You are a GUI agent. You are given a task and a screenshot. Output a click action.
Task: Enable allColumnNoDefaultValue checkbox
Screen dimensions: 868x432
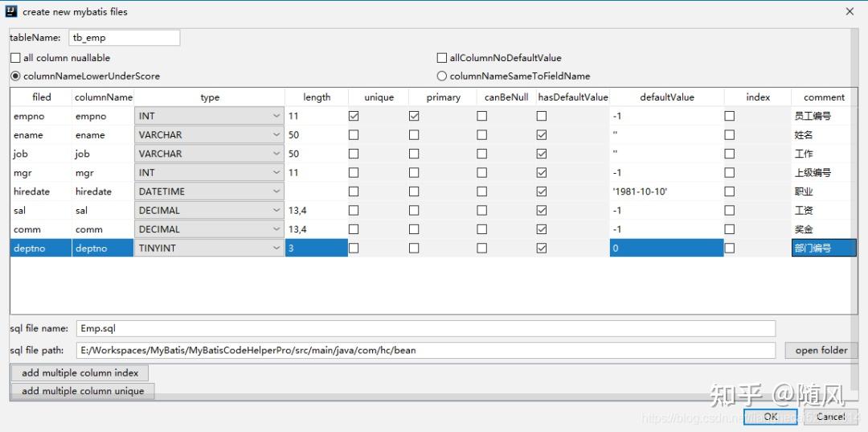click(442, 58)
